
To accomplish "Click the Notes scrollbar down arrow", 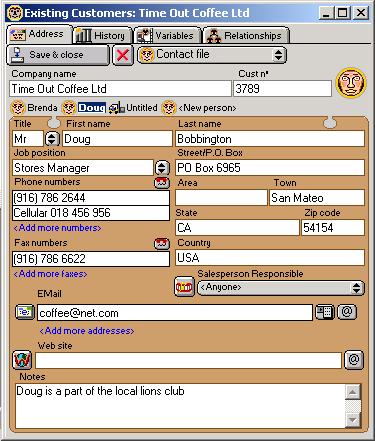I will click(353, 420).
